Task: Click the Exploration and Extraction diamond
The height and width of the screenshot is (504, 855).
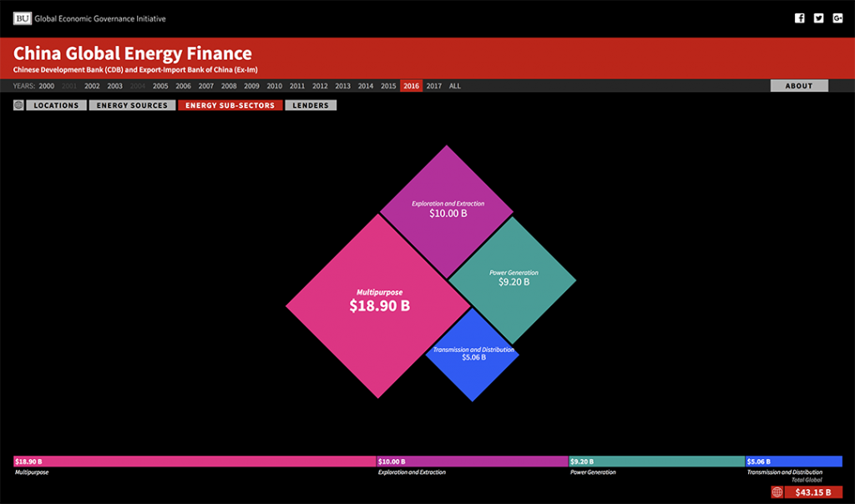Action: pos(447,211)
